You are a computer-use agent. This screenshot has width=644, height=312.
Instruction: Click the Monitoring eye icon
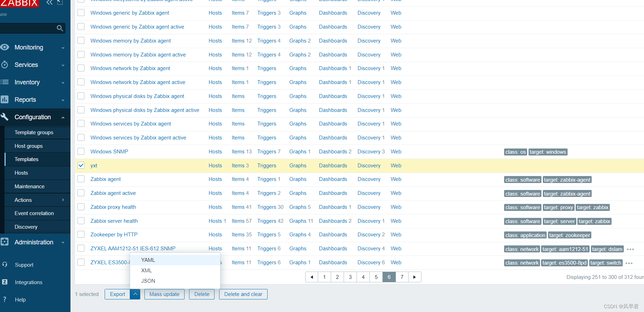(5, 47)
